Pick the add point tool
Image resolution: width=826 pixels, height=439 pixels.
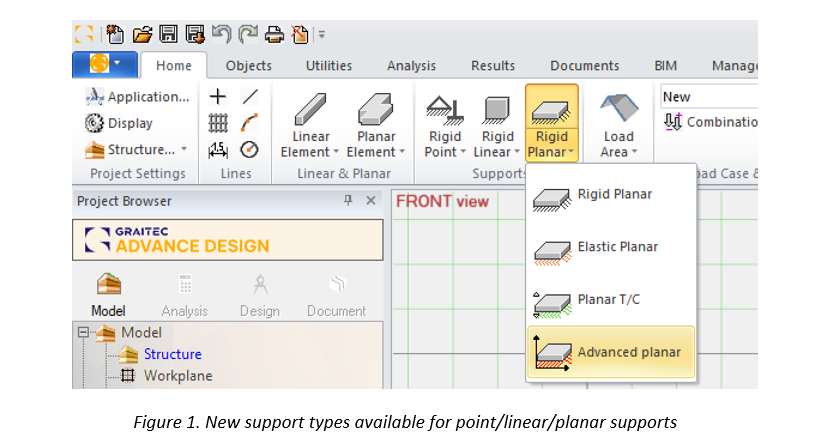218,97
